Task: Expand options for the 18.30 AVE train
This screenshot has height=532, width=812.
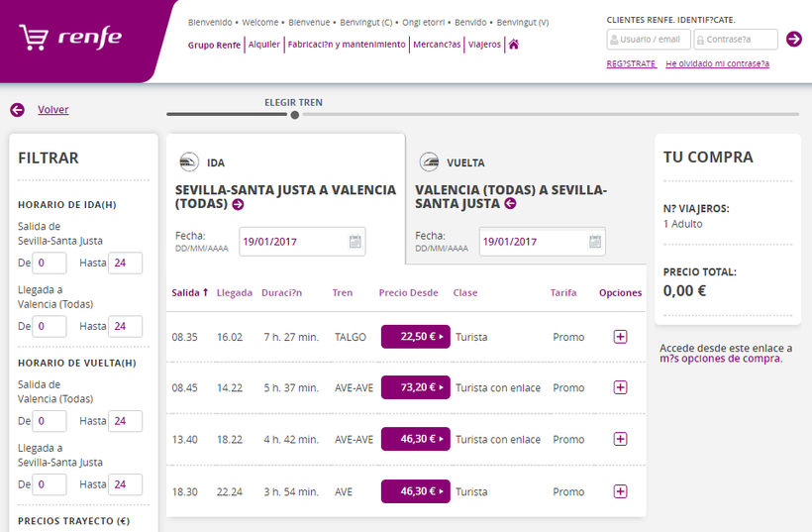Action: point(620,491)
